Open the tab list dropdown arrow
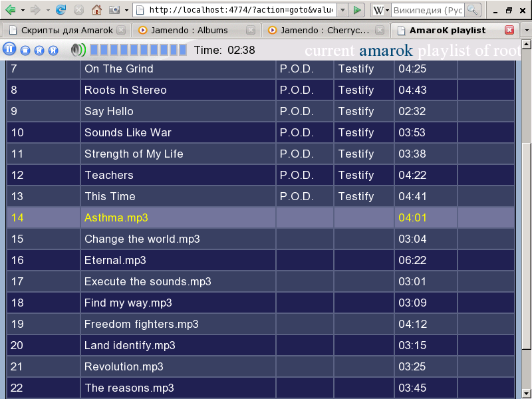 (x=527, y=30)
